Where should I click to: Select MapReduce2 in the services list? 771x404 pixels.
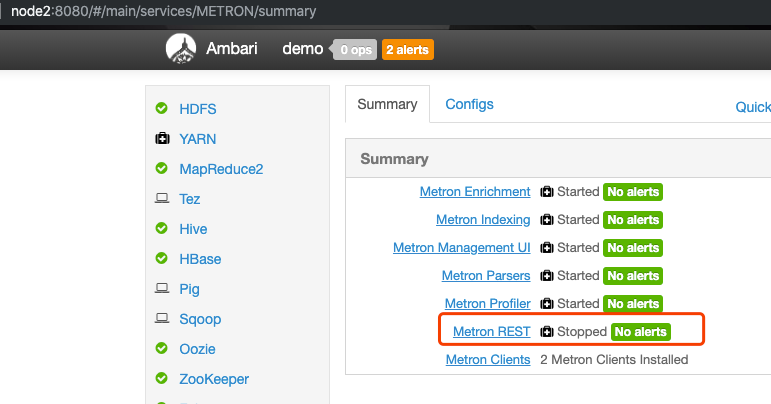coord(221,169)
